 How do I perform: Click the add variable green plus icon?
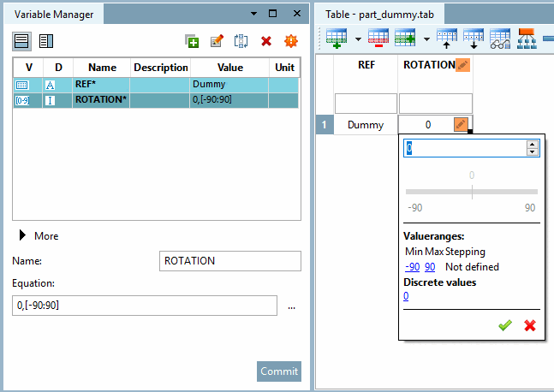(192, 40)
